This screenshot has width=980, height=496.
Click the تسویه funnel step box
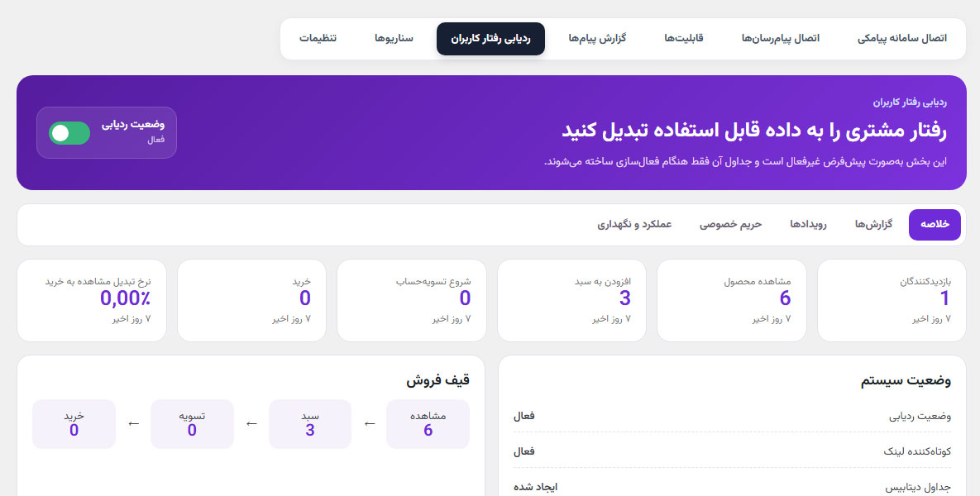[192, 424]
